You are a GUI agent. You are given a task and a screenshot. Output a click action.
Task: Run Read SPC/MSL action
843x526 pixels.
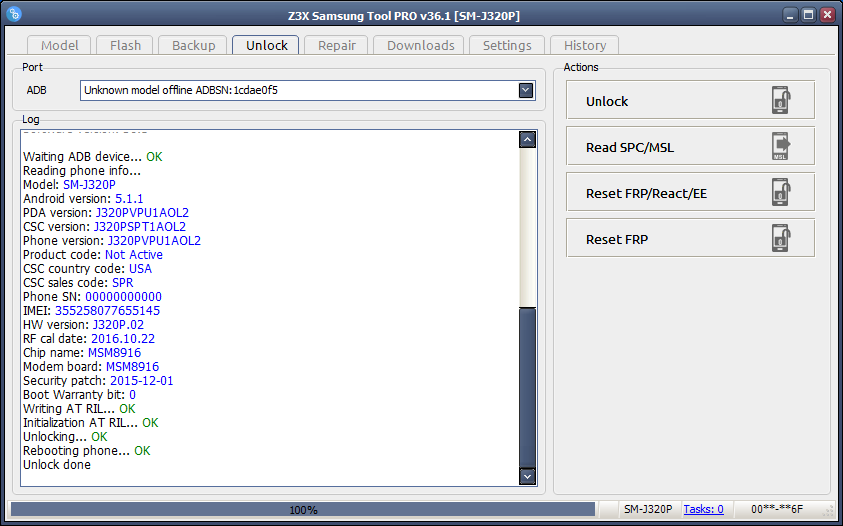pos(690,146)
